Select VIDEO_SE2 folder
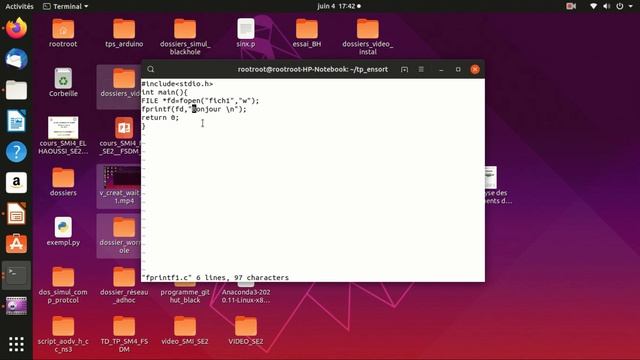 coord(246,331)
